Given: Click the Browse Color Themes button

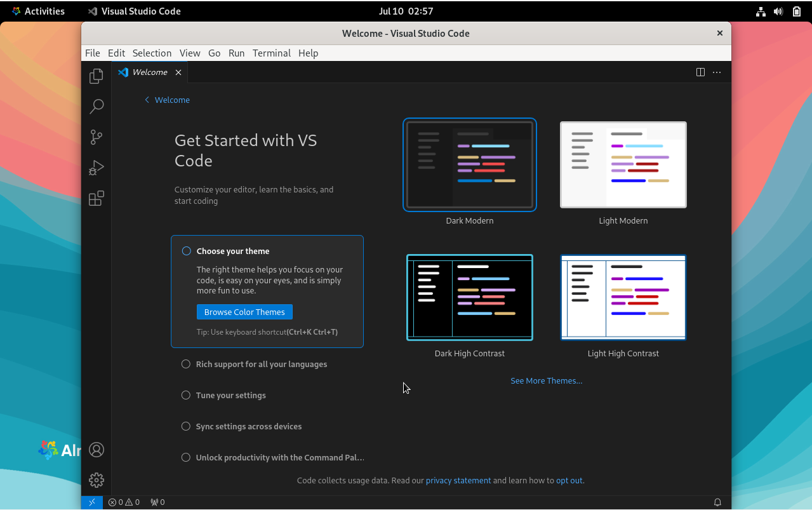Looking at the screenshot, I should 244,312.
